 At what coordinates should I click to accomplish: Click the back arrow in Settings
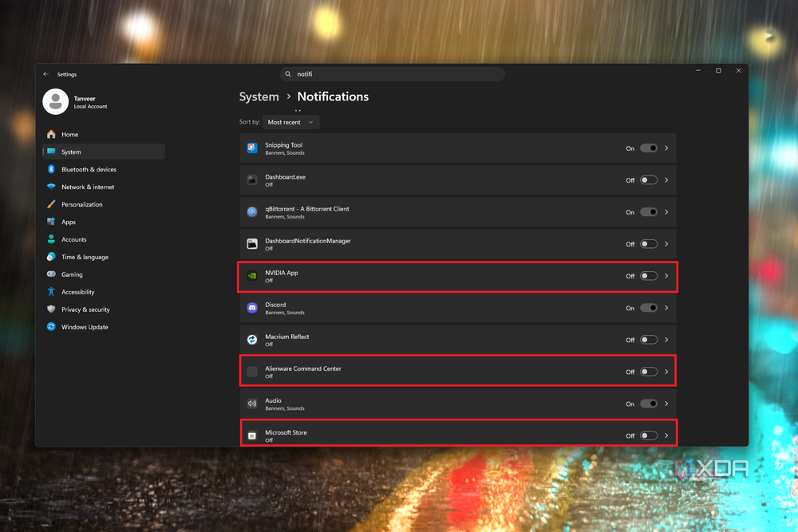pos(45,73)
